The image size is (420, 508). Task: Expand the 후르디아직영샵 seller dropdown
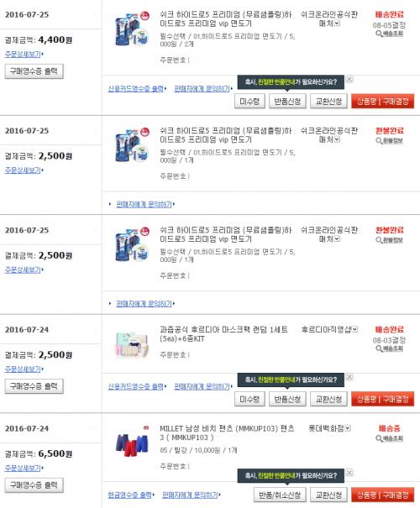354,329
